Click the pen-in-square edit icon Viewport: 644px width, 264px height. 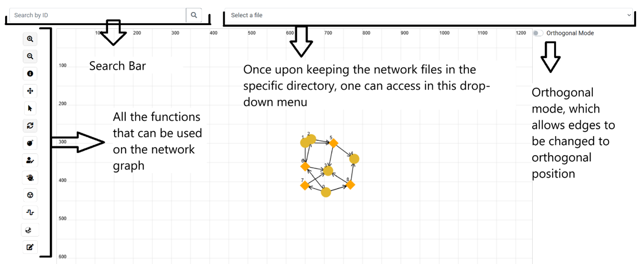[x=30, y=247]
